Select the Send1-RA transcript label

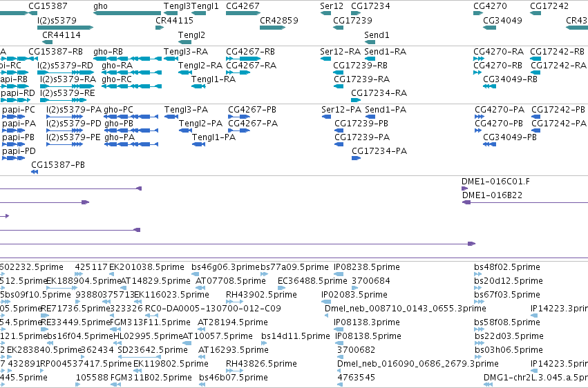click(x=386, y=51)
